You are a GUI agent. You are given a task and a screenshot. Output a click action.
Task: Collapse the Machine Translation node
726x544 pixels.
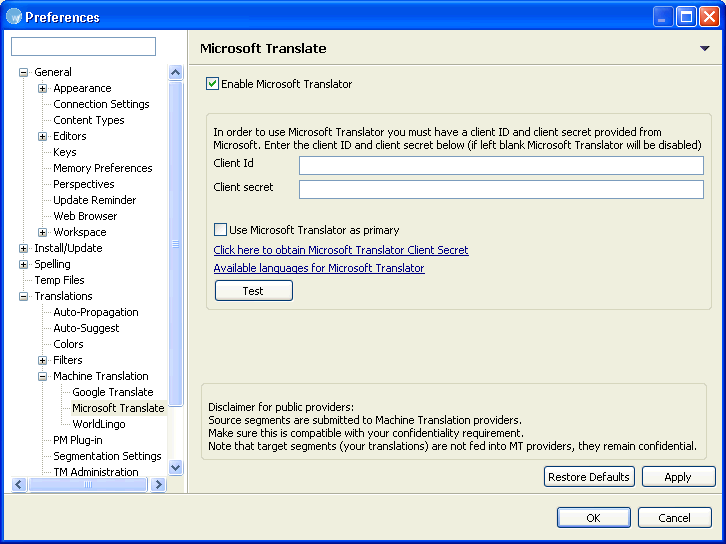coord(42,376)
